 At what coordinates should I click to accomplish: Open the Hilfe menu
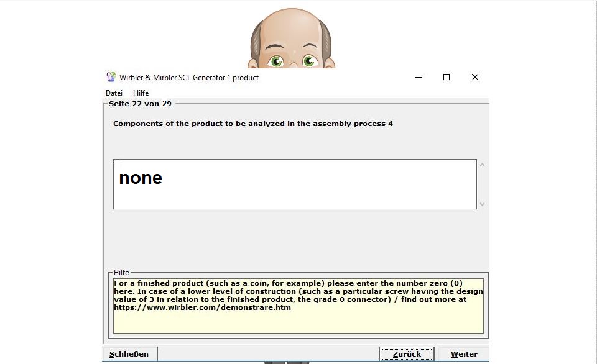(x=141, y=93)
